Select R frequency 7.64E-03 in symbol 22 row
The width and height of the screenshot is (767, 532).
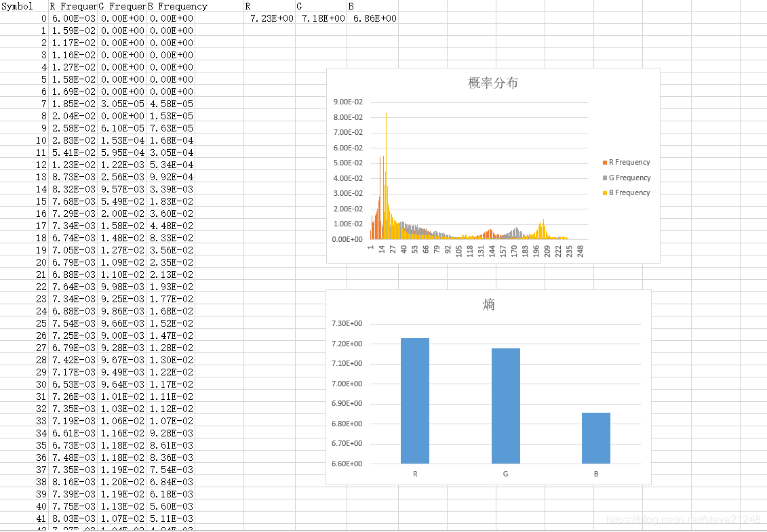(73, 287)
